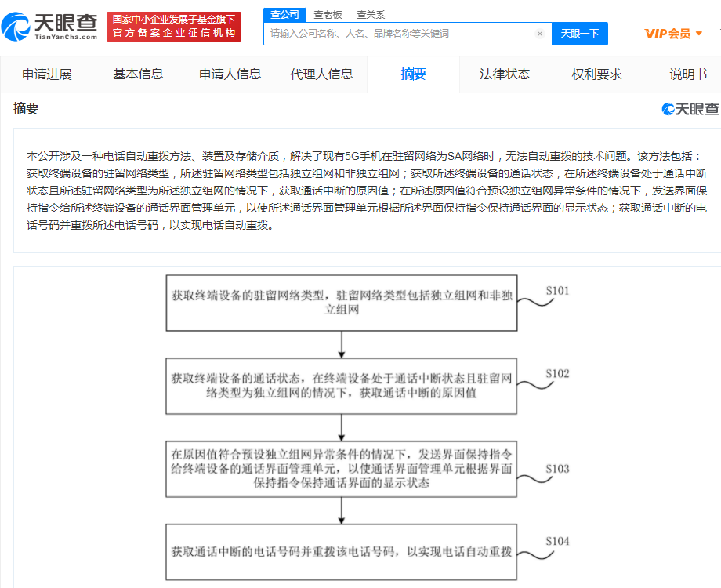Open the 代理人信息 section
Image resolution: width=721 pixels, height=588 pixels.
coord(322,74)
